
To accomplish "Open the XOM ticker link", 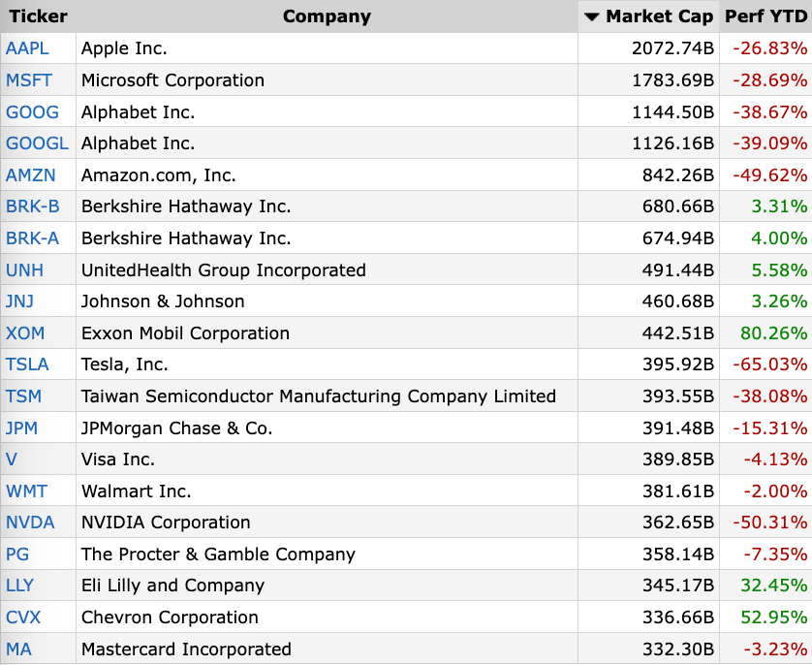I will 25,333.
